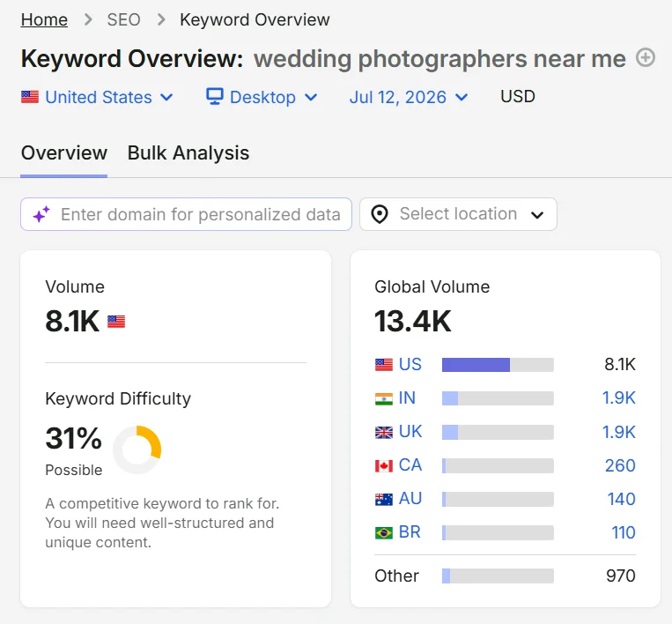
Task: Click the India flag icon
Action: (x=384, y=399)
